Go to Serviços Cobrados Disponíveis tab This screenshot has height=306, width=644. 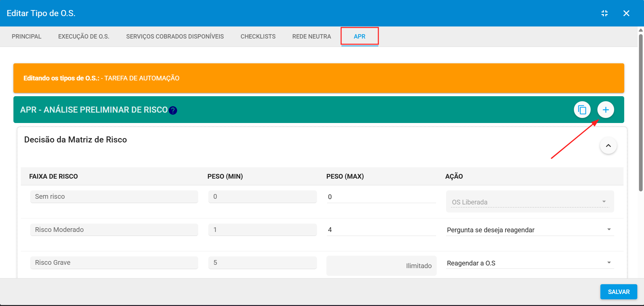[175, 37]
